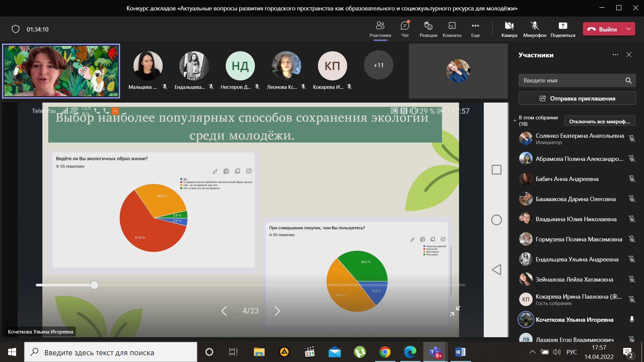Click the slide progress slider handle
The image size is (644, 362).
click(95, 285)
